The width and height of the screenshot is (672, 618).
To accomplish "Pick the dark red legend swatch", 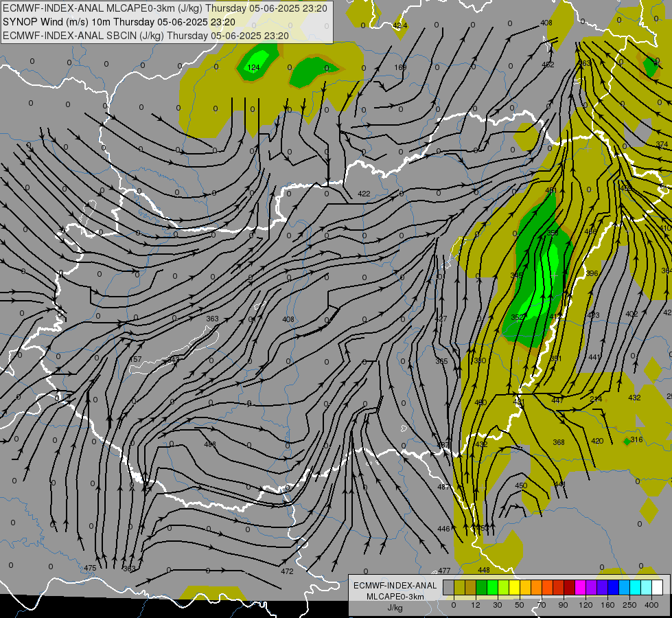I will tap(569, 588).
